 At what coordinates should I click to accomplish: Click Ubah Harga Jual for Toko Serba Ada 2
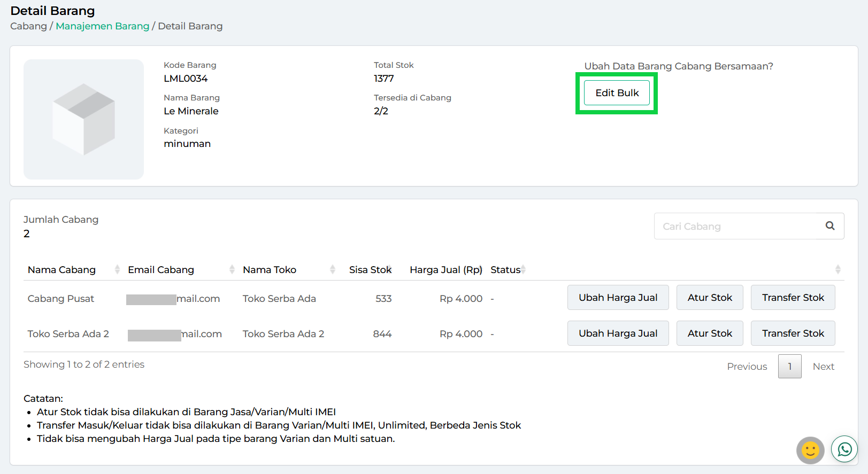(618, 333)
